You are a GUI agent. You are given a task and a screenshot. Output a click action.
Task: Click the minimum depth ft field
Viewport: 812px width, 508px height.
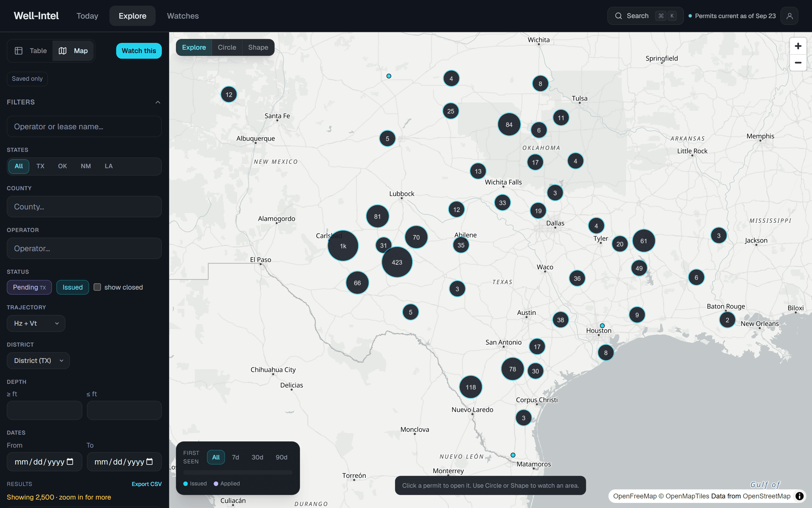pos(44,410)
